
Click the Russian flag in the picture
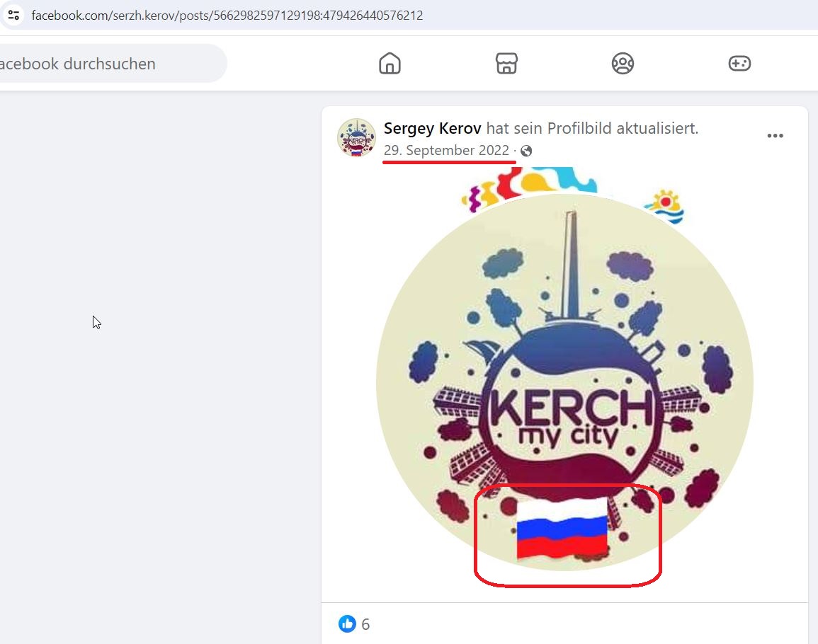pyautogui.click(x=562, y=529)
